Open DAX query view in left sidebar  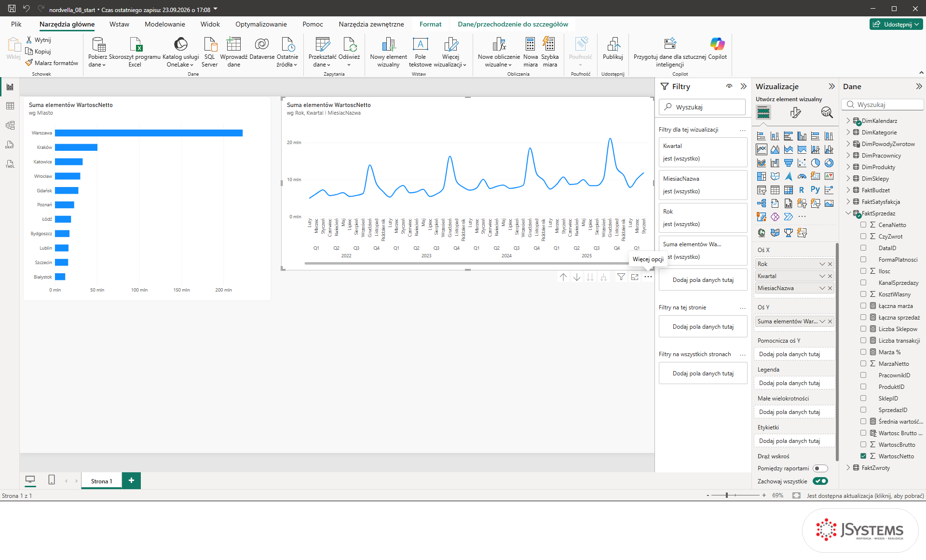click(x=10, y=145)
